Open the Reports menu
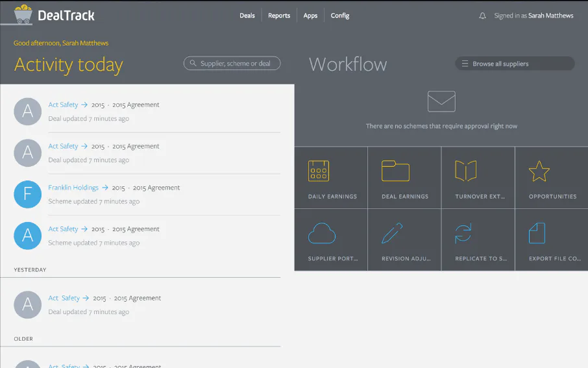 point(279,16)
